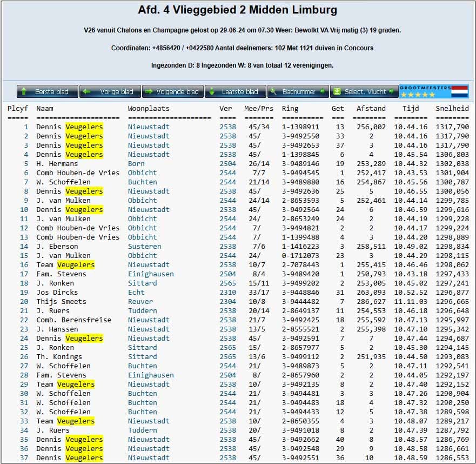Click Susteren in J. Eberson's row
This screenshot has height=464, width=476.
click(x=144, y=247)
